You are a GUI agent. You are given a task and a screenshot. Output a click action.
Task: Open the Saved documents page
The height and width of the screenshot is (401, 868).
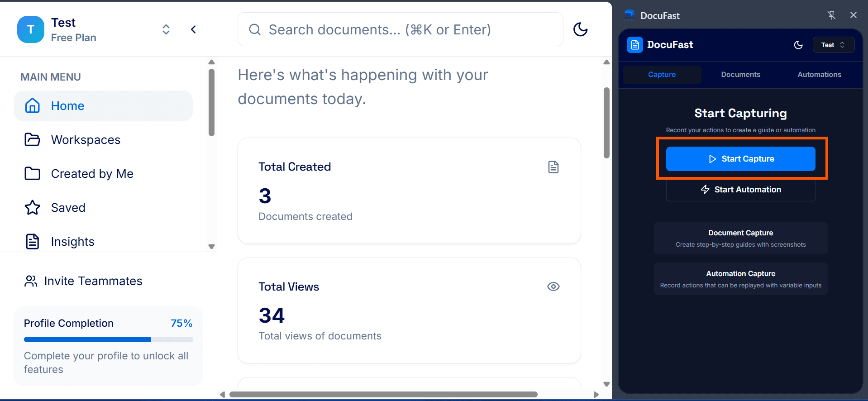pyautogui.click(x=103, y=208)
